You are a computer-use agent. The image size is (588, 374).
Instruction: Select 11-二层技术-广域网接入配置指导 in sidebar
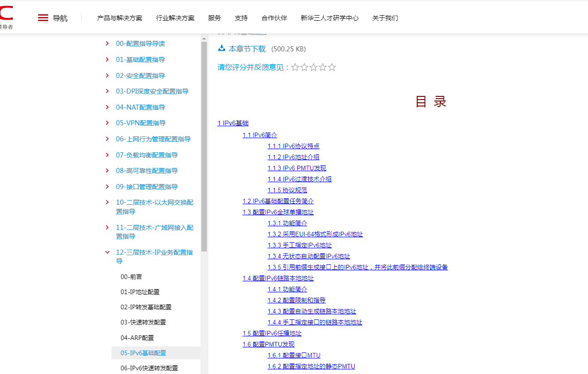click(155, 232)
